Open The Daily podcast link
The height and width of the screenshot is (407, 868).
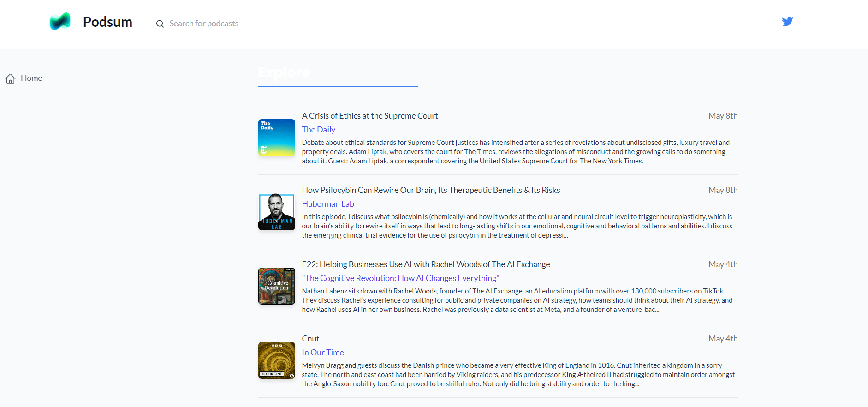point(319,130)
